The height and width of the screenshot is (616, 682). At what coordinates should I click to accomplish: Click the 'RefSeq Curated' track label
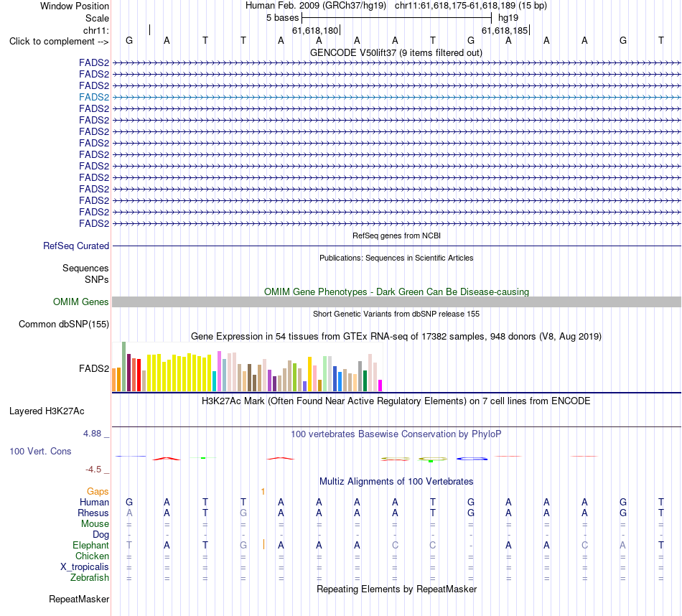[76, 246]
